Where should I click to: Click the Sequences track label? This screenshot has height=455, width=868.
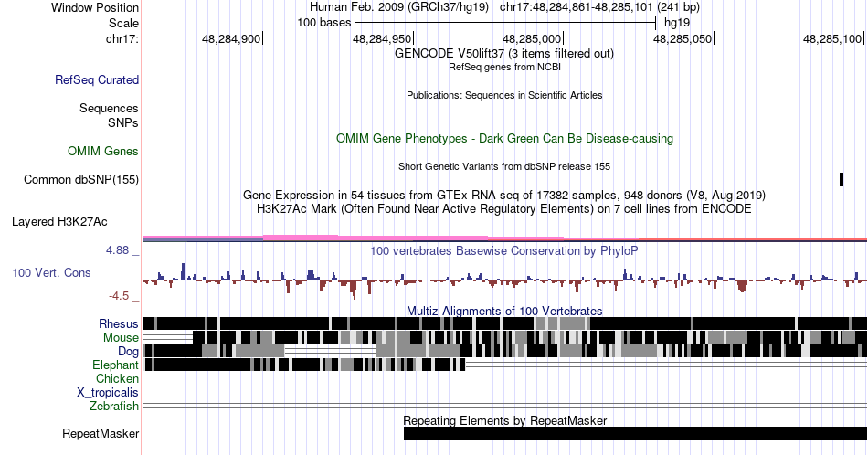point(109,108)
